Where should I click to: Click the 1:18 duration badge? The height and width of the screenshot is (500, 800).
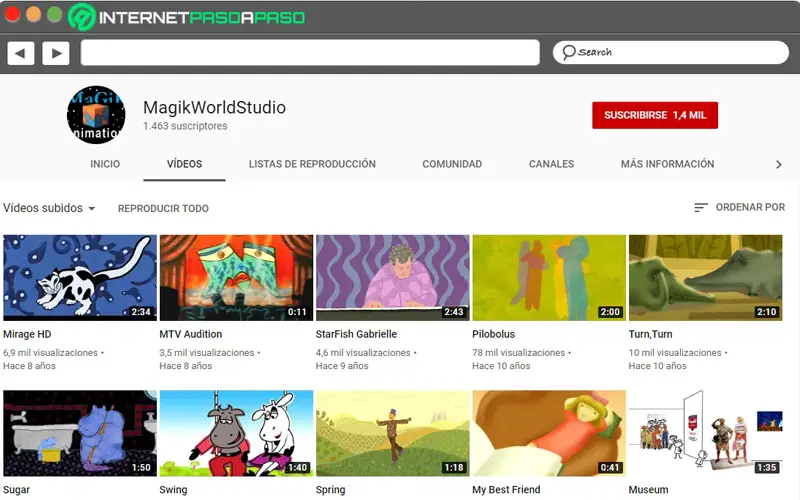(x=454, y=467)
